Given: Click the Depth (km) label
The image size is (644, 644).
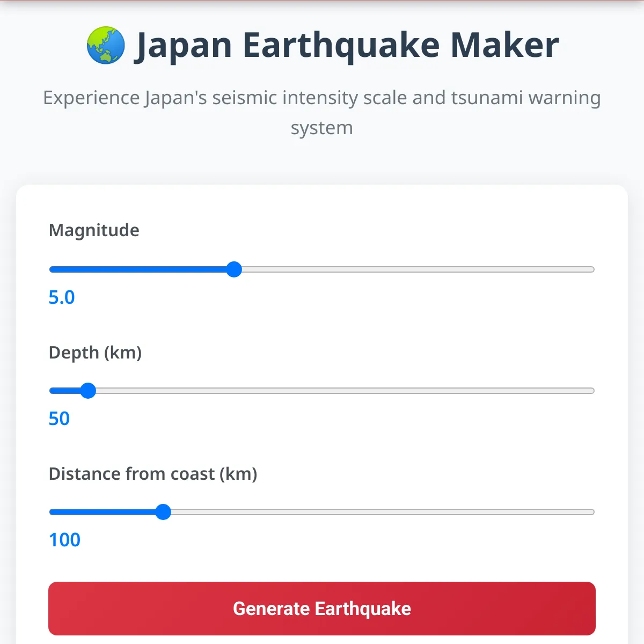Looking at the screenshot, I should [95, 353].
